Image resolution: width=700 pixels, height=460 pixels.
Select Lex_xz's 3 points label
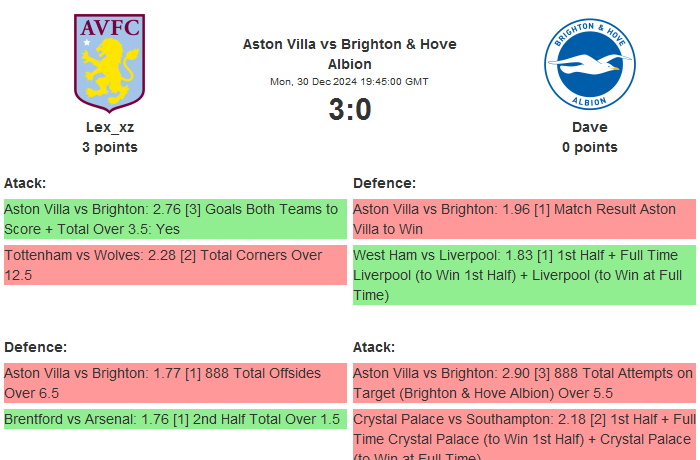point(110,147)
